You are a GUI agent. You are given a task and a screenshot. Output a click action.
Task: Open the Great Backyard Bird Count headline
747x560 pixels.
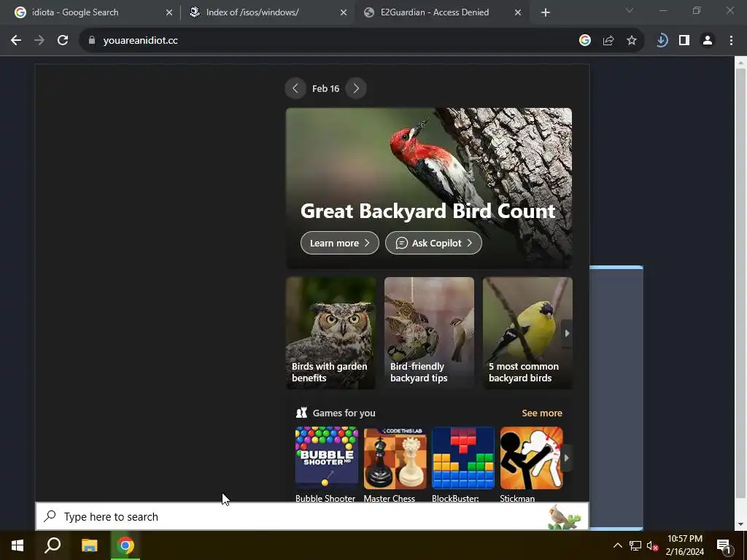[427, 211]
